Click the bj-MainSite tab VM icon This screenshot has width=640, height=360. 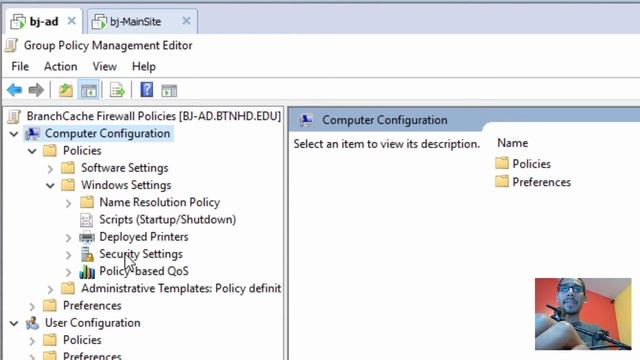99,22
